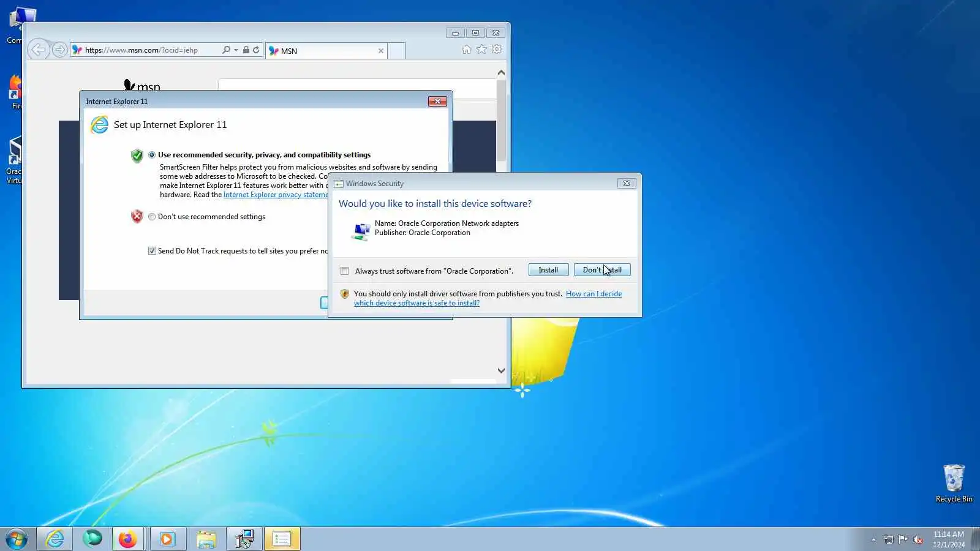Select the MSN browser tab
The width and height of the screenshot is (980, 551).
326,51
